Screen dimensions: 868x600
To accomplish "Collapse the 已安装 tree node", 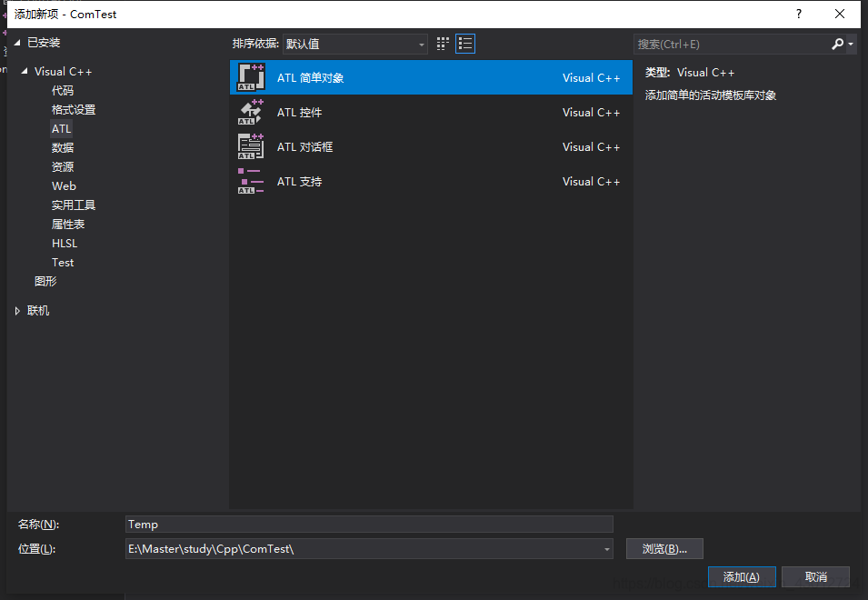I will pos(17,43).
